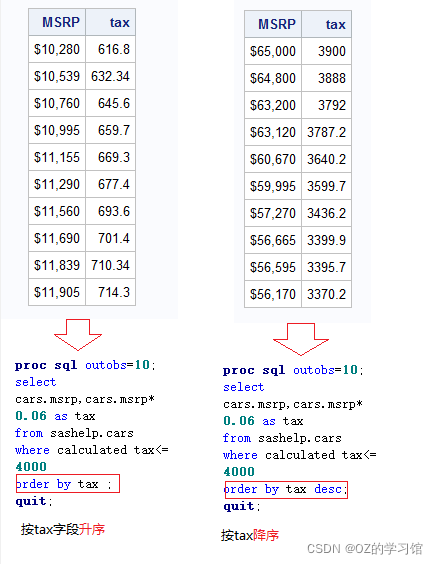This screenshot has width=438, height=564.
Task: Click the $11,560 MSRP cell
Action: tap(57, 211)
